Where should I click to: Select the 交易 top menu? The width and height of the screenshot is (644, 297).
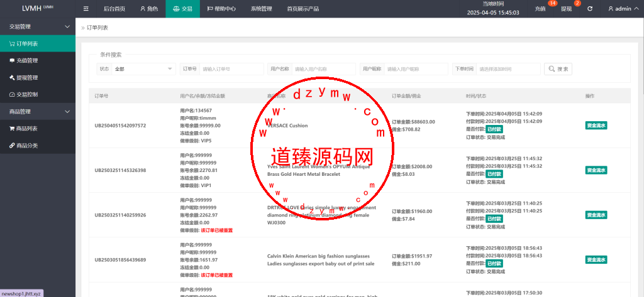[x=183, y=9]
